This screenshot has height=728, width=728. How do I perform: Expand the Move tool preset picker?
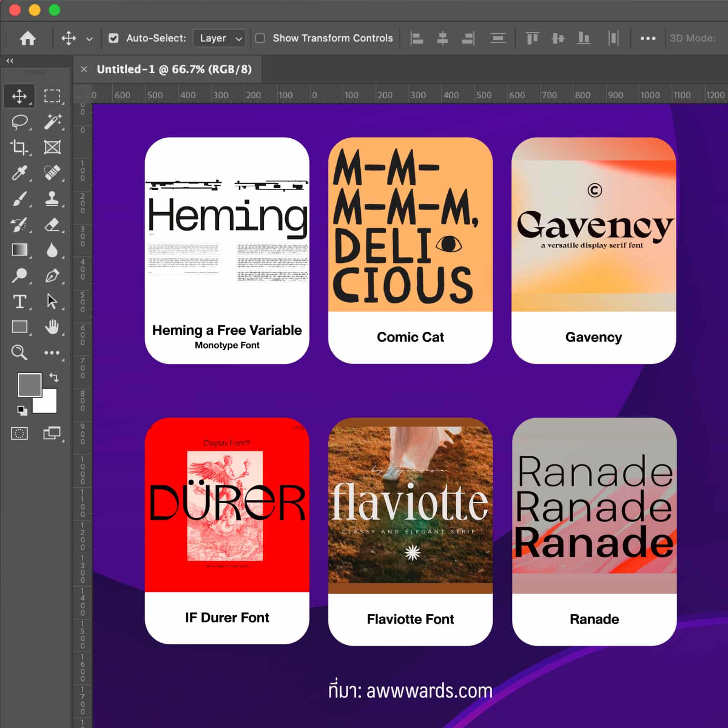click(x=90, y=39)
